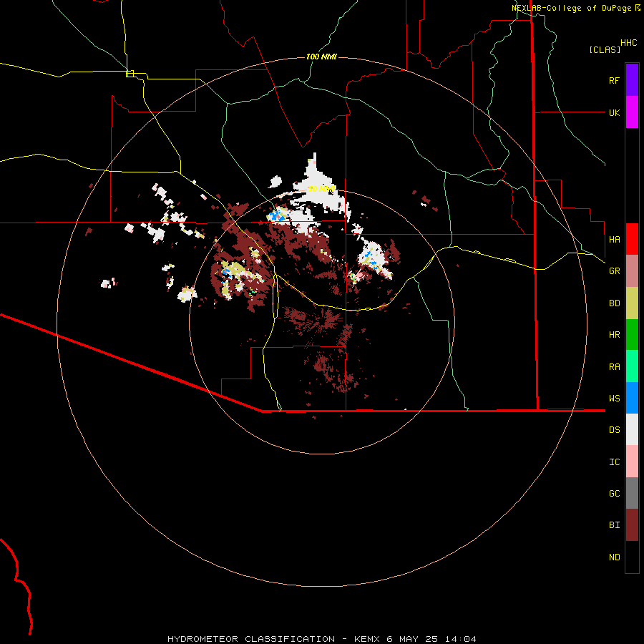
Task: Click the BD legend label
Action: tap(614, 303)
